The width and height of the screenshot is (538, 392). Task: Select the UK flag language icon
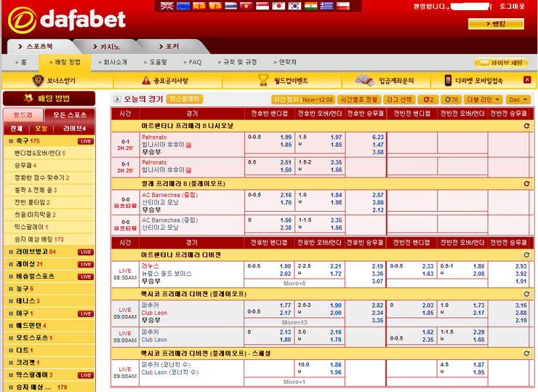point(167,6)
